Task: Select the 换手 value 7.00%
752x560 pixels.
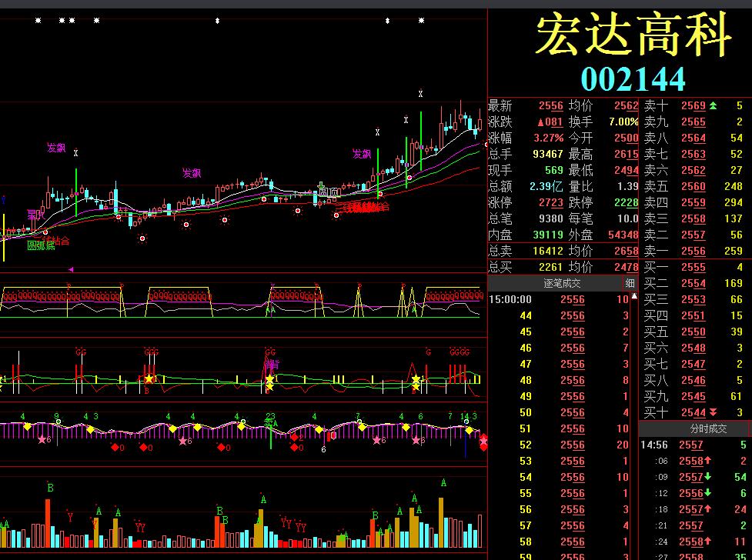Action: [x=623, y=122]
